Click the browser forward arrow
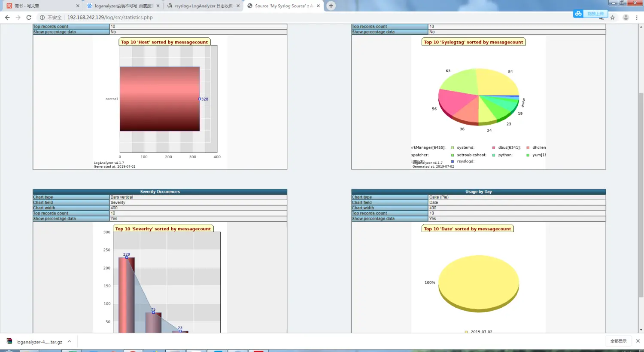Viewport: 644px width, 352px height. 18,18
